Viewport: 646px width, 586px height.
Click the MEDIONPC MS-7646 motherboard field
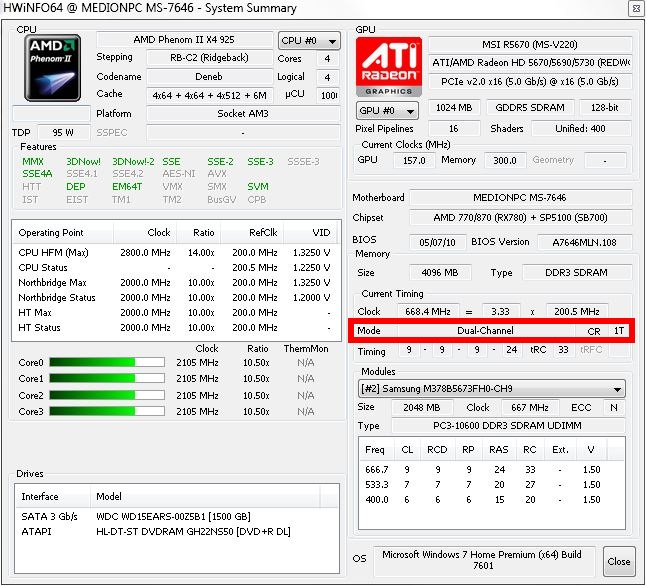(x=520, y=197)
